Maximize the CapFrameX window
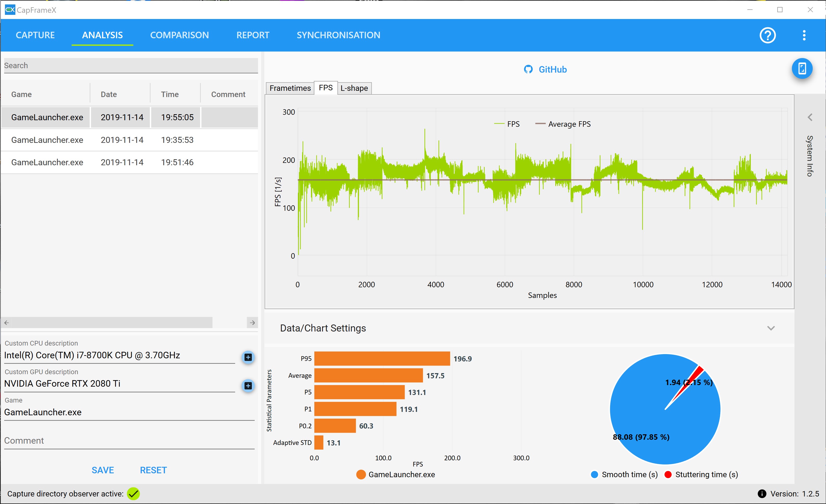This screenshot has height=504, width=826. click(780, 10)
